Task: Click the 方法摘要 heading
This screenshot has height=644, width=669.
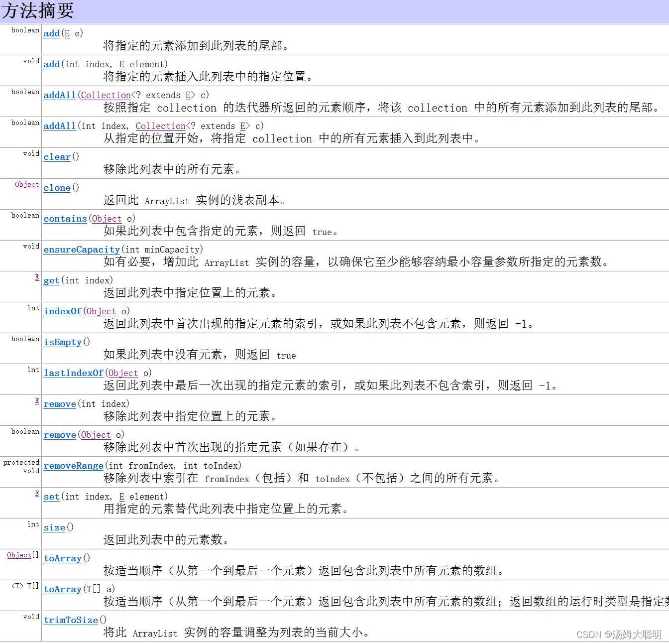Action: 38,11
